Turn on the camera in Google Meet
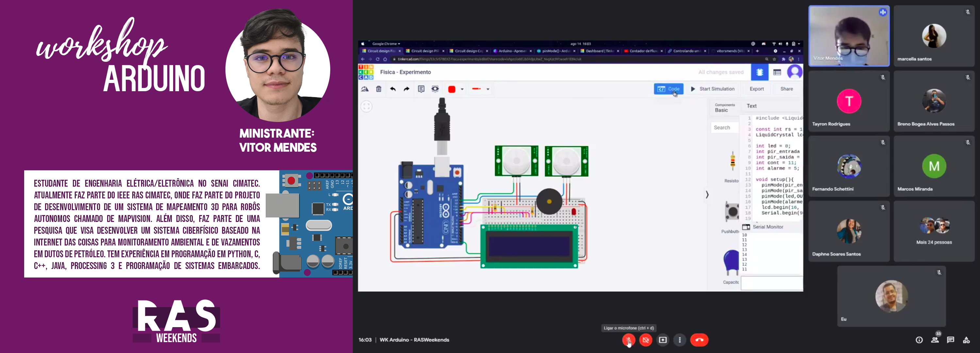The height and width of the screenshot is (353, 980). click(645, 340)
